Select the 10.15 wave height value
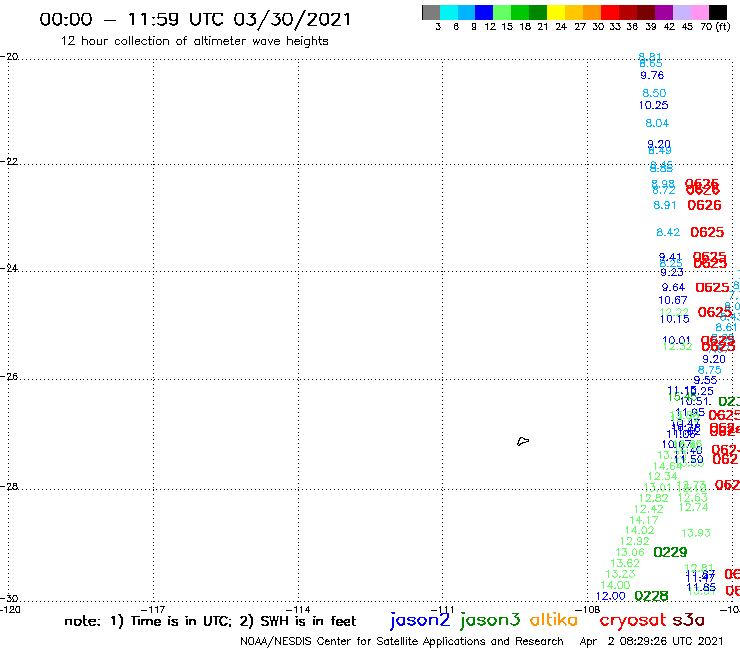The image size is (740, 650). [674, 319]
